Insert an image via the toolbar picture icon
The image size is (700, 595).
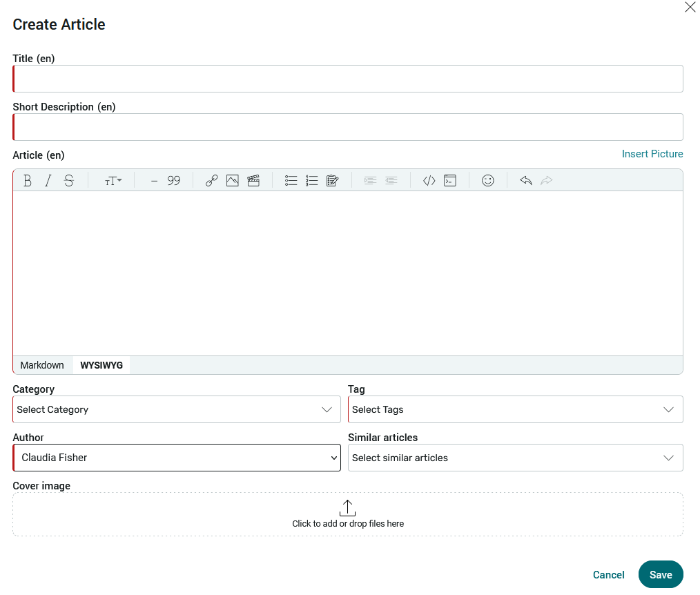(233, 180)
